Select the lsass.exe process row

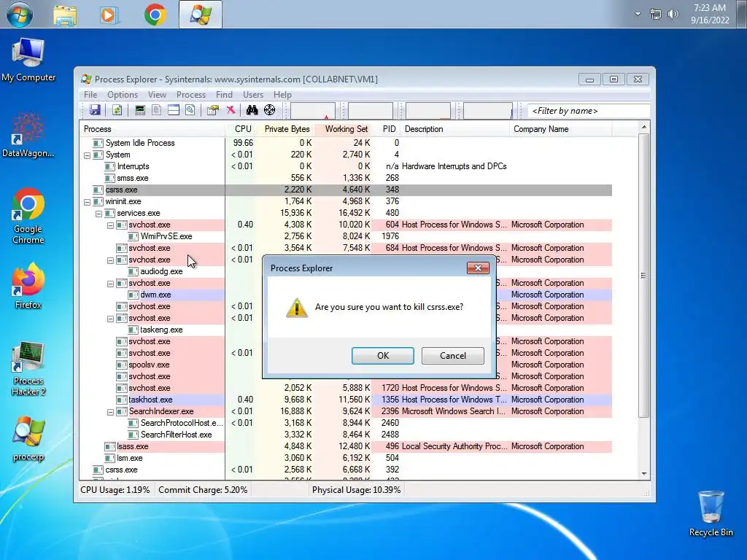tap(346, 446)
